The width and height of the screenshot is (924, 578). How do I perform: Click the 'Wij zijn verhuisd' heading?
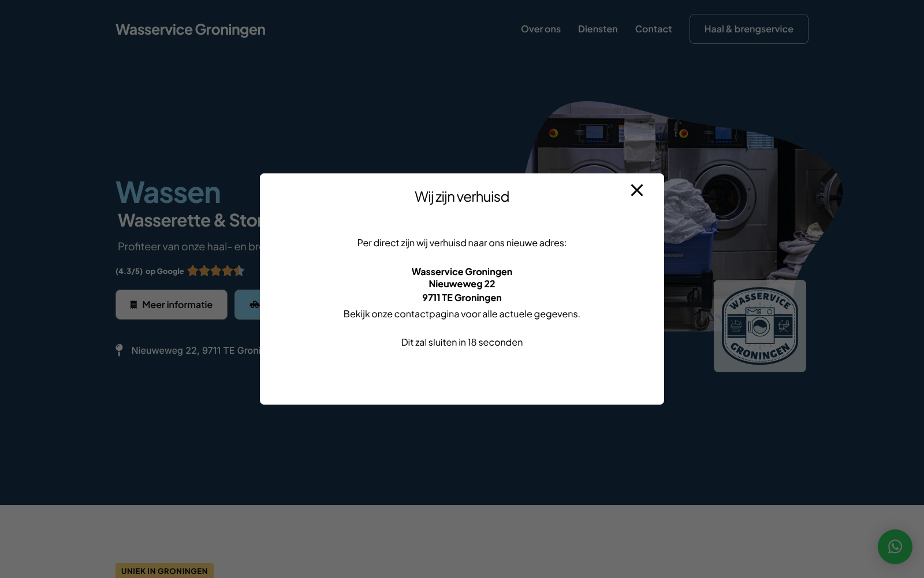coord(462,197)
